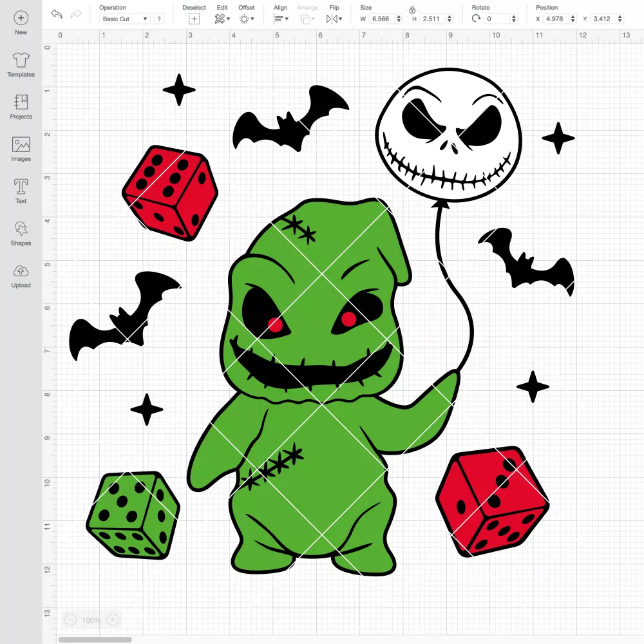Click the New project plus icon

(x=21, y=18)
